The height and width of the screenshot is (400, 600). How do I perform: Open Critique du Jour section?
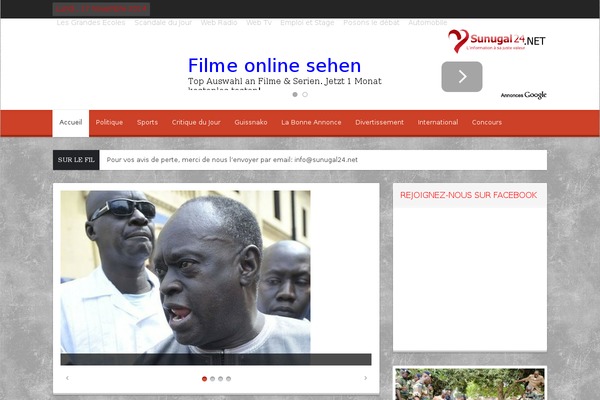coord(196,122)
